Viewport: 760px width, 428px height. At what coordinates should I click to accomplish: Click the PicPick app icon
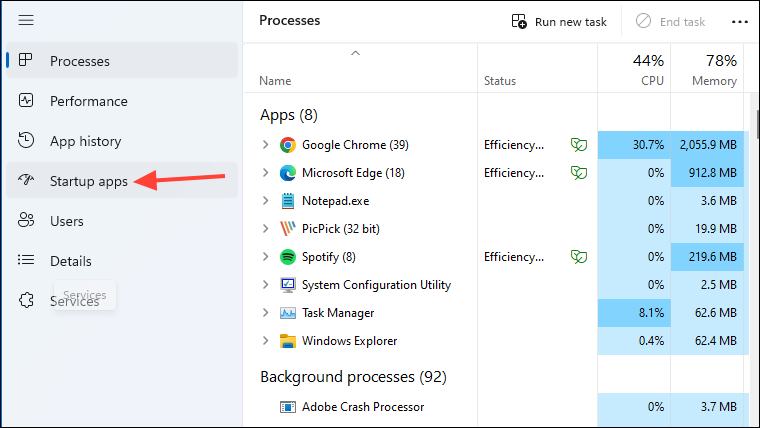(288, 229)
